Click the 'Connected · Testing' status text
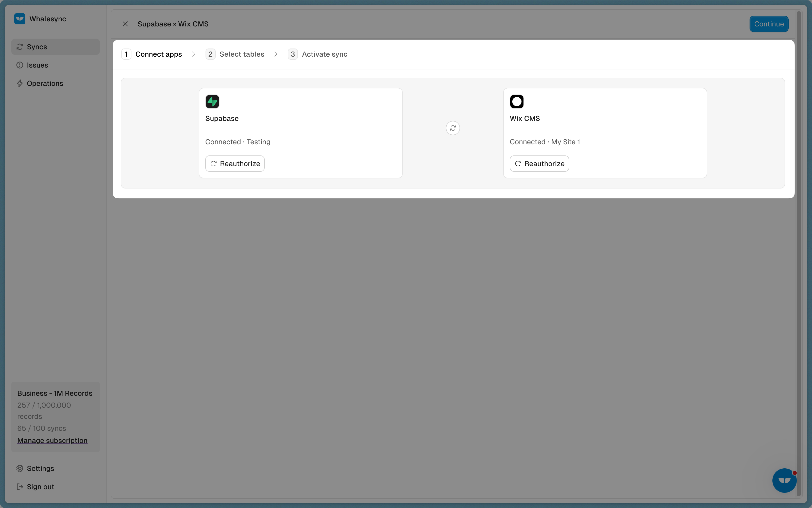812x508 pixels. [238, 142]
